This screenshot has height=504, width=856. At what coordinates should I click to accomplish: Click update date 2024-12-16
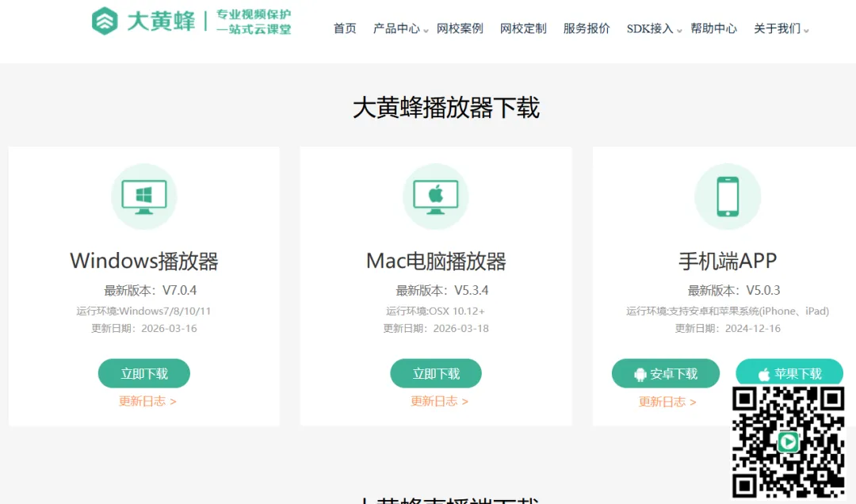[753, 329]
